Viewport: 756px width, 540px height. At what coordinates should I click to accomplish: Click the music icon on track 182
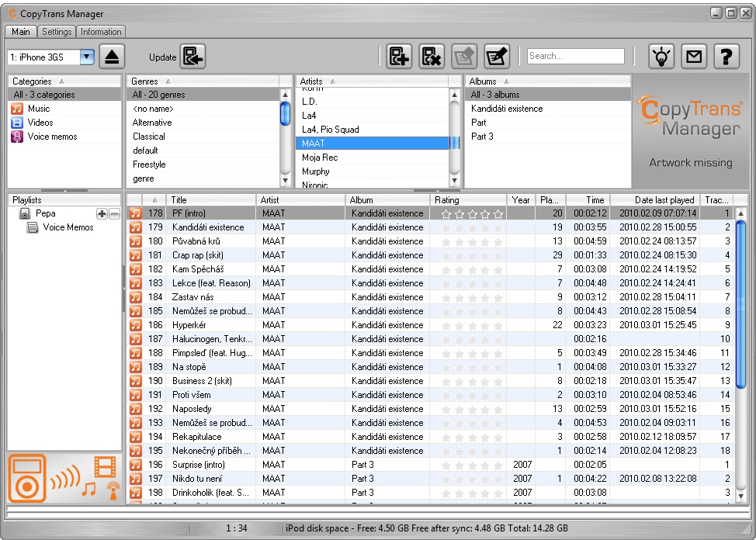click(136, 269)
